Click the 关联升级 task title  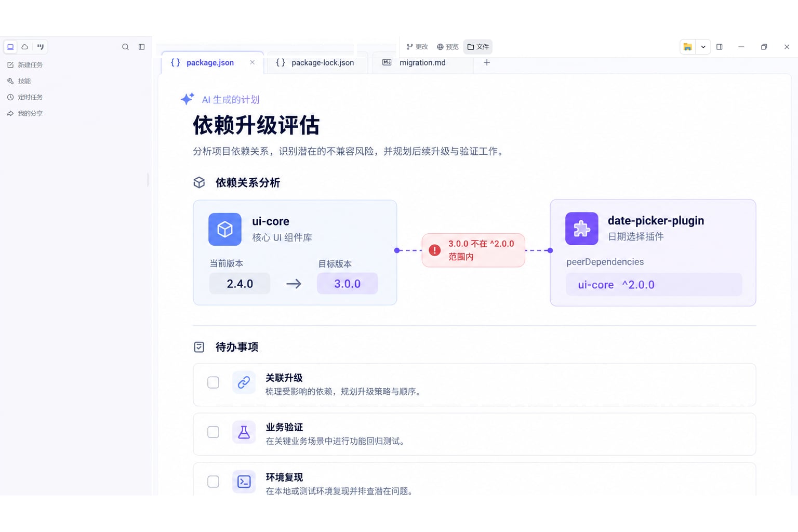click(x=284, y=378)
